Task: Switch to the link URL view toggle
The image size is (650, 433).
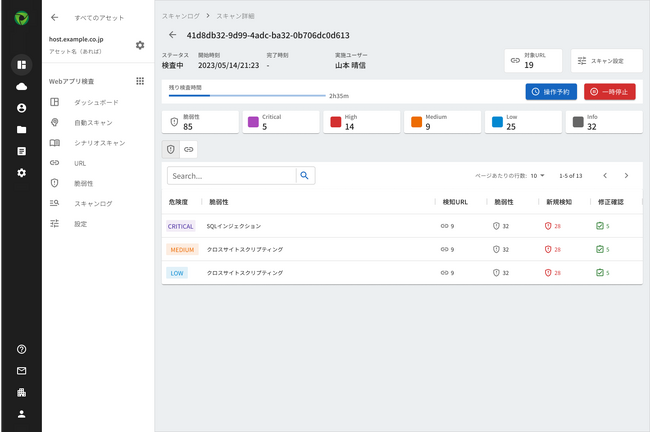Action: coord(188,149)
